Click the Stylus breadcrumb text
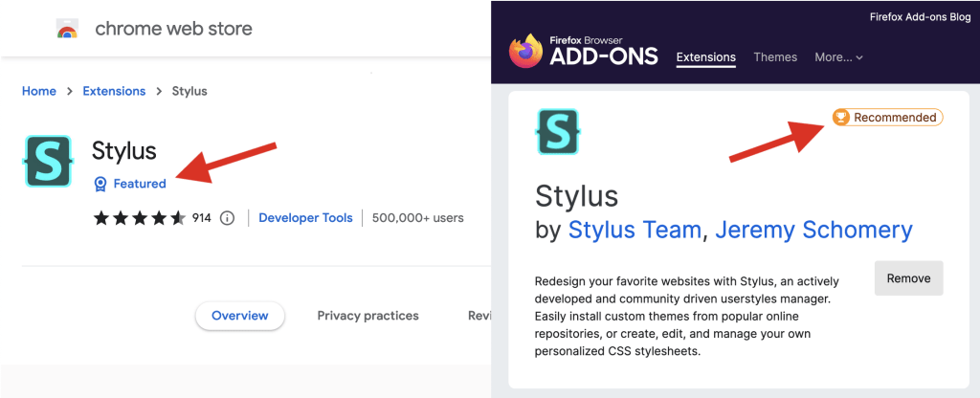 click(190, 91)
